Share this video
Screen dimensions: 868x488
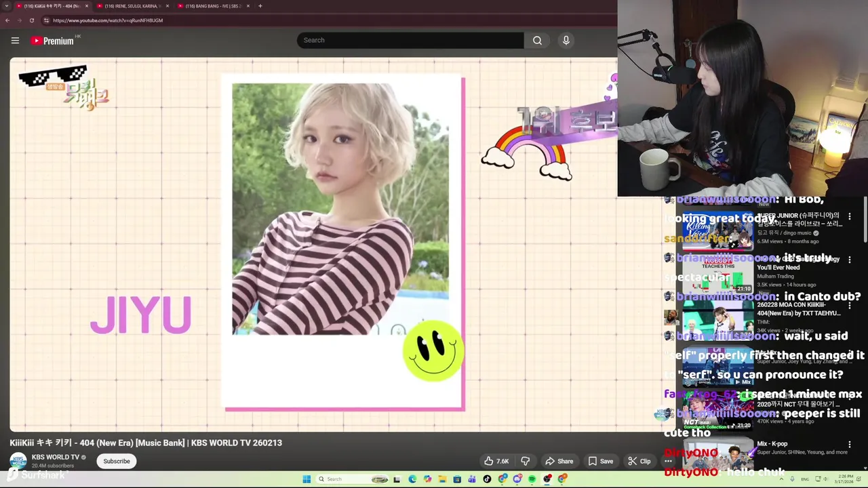559,461
